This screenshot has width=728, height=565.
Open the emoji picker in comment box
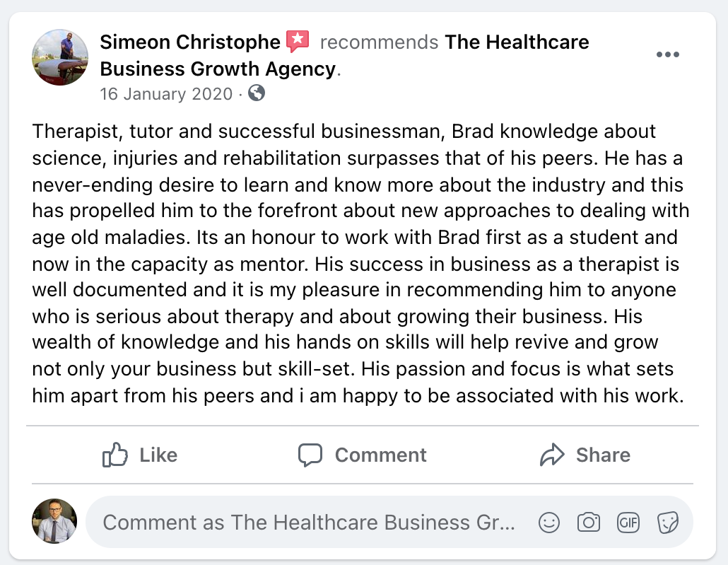pos(549,523)
